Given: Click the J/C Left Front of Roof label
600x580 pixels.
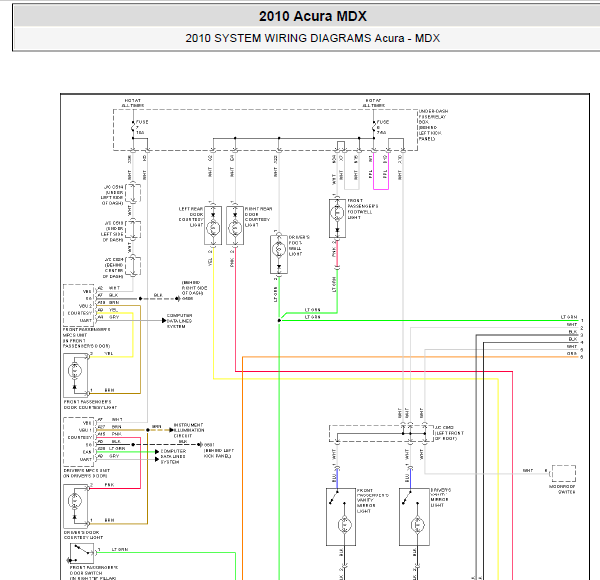Looking at the screenshot, I should tap(449, 433).
